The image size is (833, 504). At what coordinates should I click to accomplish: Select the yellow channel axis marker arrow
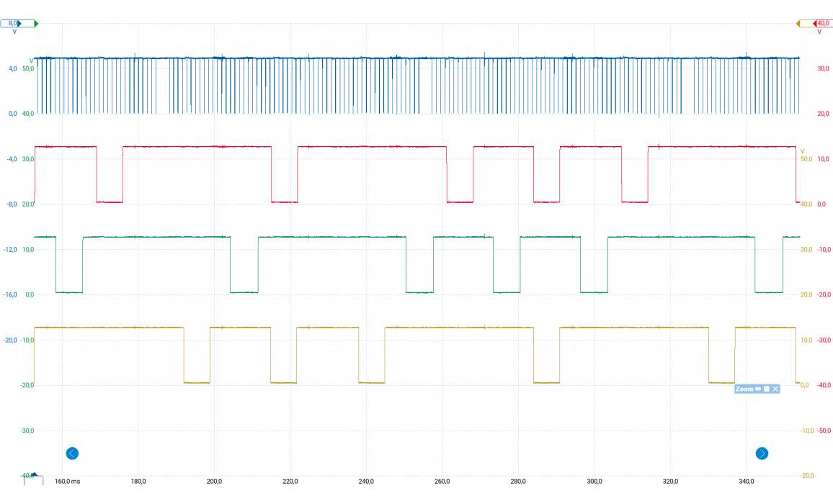(x=798, y=24)
